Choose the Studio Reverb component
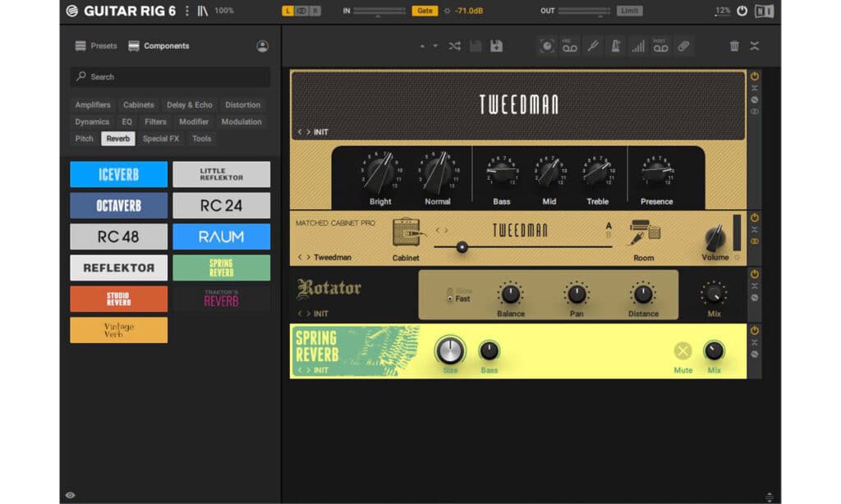 118,299
